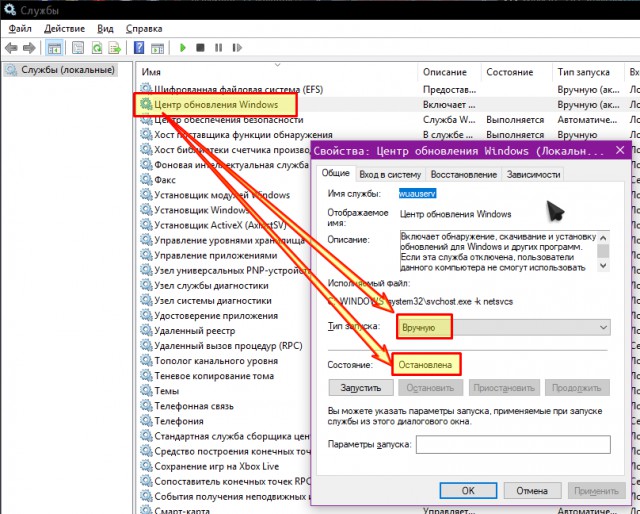Toggle the console tree toolbar icon
This screenshot has height=514, width=640.
(x=54, y=48)
